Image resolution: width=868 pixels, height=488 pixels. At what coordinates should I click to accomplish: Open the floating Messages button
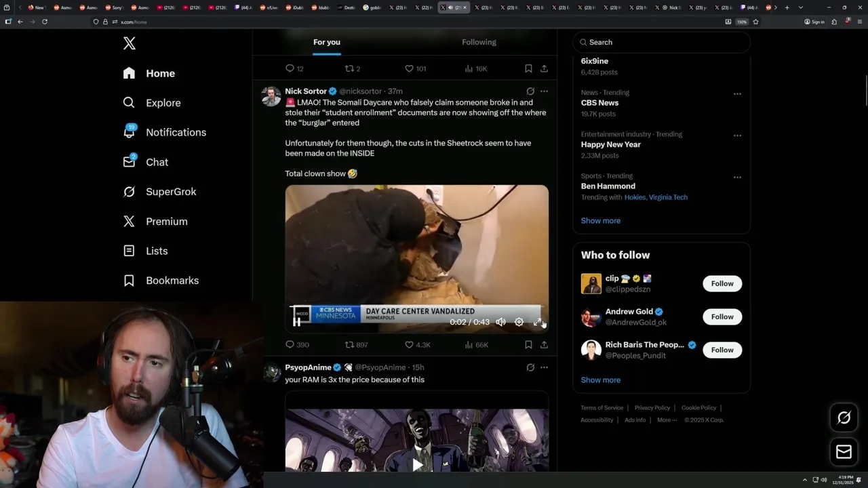pos(844,452)
